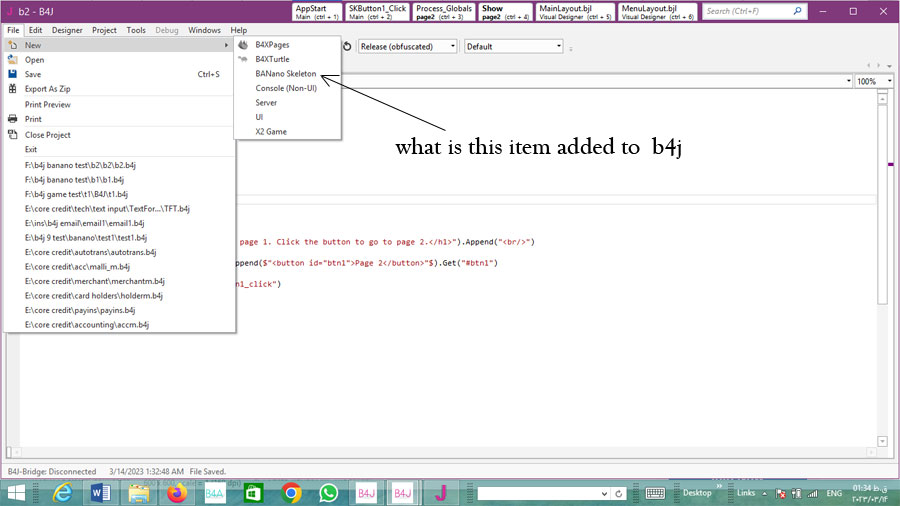Expand the taskbar address bar dropdown
Screen dimensions: 900x506
604,493
